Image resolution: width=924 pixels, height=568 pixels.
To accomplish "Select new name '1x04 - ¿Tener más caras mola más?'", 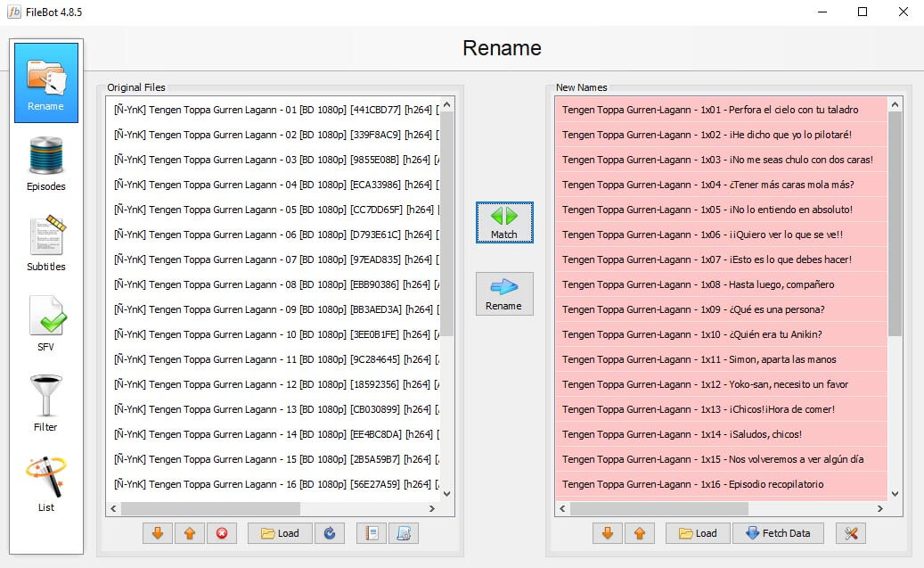I will pos(721,185).
